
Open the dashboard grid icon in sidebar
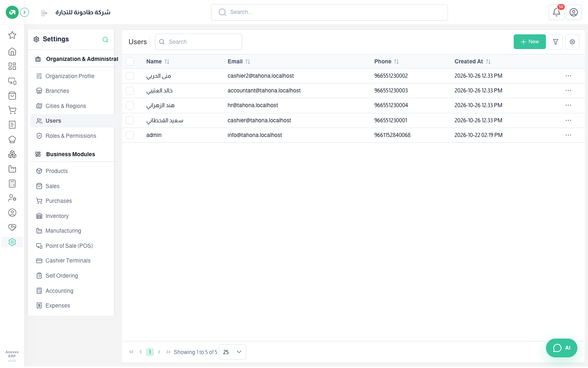pyautogui.click(x=12, y=66)
